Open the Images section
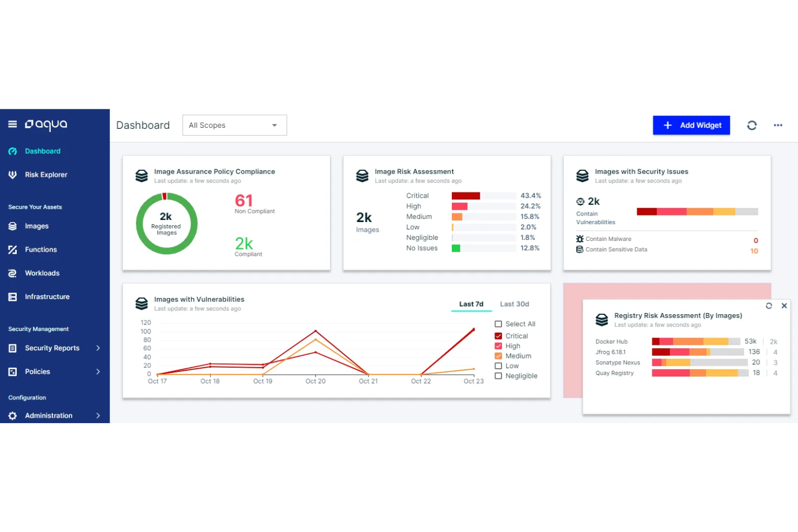 (36, 226)
